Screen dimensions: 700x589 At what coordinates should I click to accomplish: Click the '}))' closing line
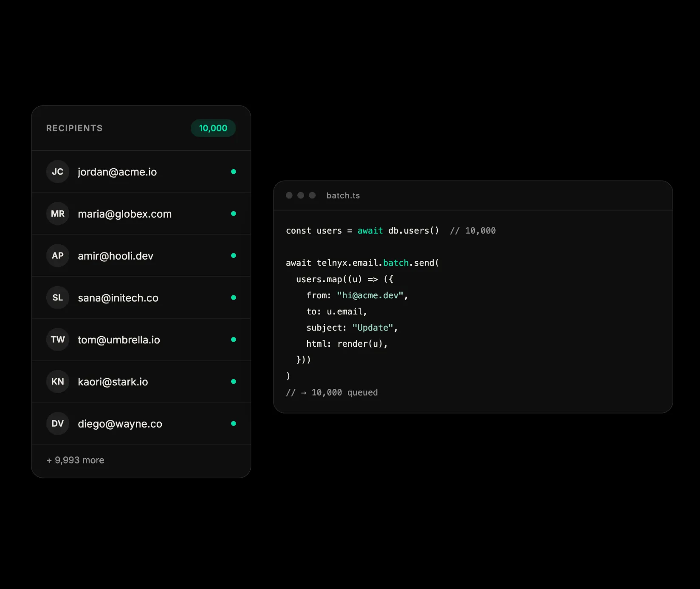coord(304,360)
